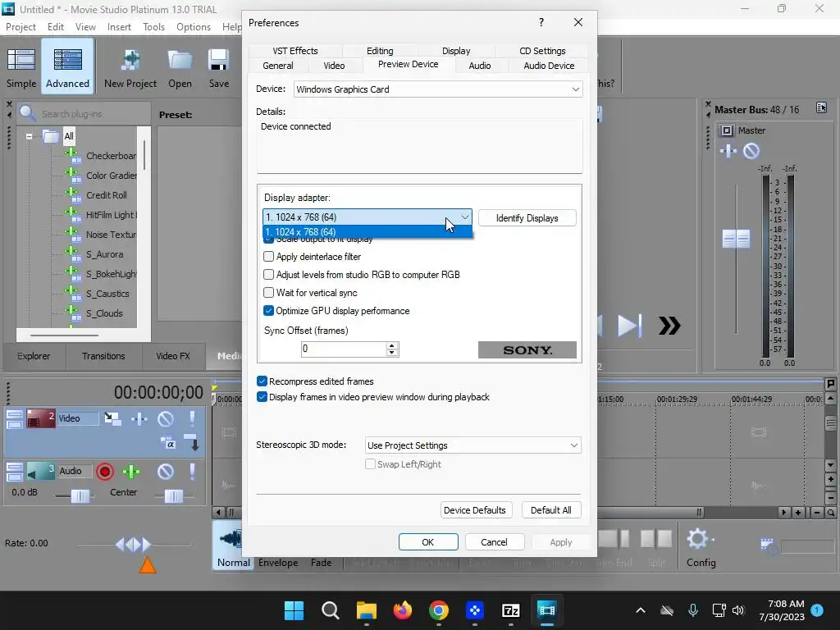The image size is (840, 630).
Task: Mute the Master bus
Action: coord(751,151)
